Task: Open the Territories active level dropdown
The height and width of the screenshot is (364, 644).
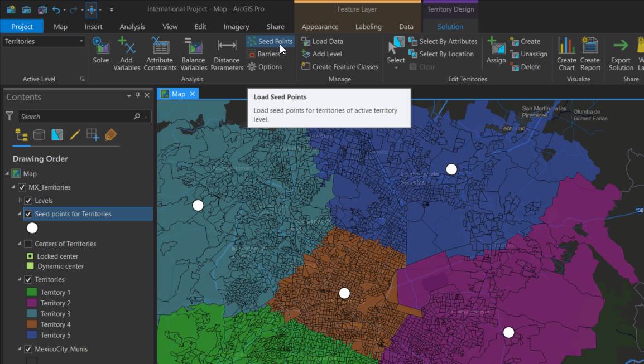Action: click(x=81, y=41)
